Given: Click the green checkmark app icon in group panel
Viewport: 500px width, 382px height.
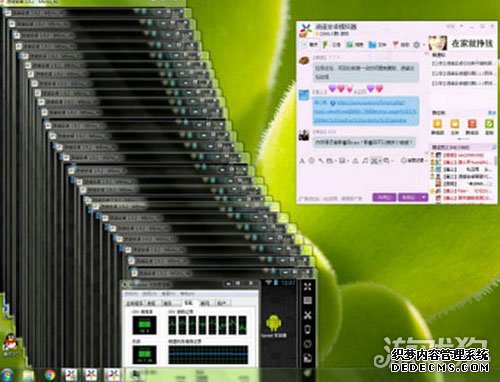Looking at the screenshot, I should (489, 124).
